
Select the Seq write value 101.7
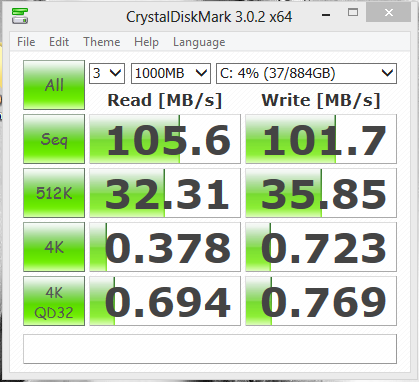point(321,139)
